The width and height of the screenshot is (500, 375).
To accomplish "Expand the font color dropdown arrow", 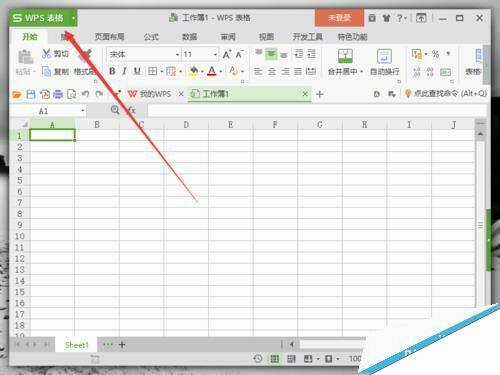I will 221,71.
